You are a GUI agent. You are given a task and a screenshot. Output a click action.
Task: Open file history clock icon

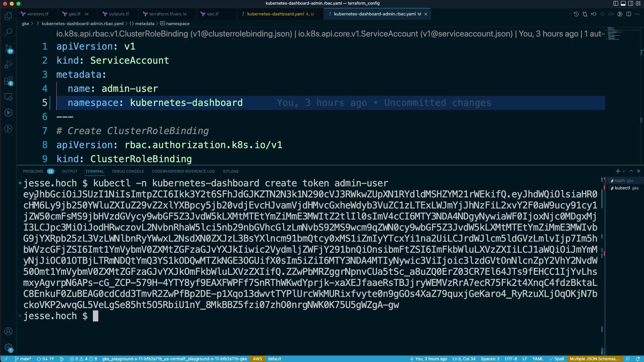[576, 14]
